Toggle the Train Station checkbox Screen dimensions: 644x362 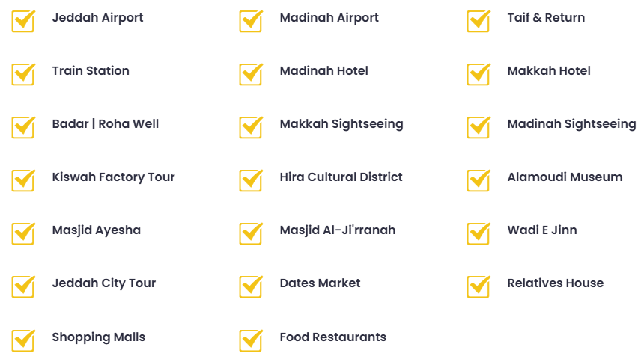click(x=23, y=74)
